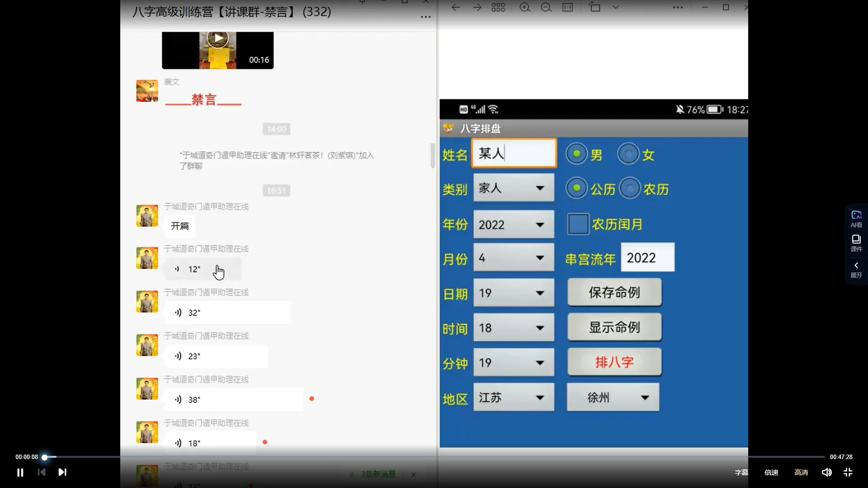Image resolution: width=868 pixels, height=488 pixels.
Task: Click the phone WiFi status icon
Action: coord(493,109)
